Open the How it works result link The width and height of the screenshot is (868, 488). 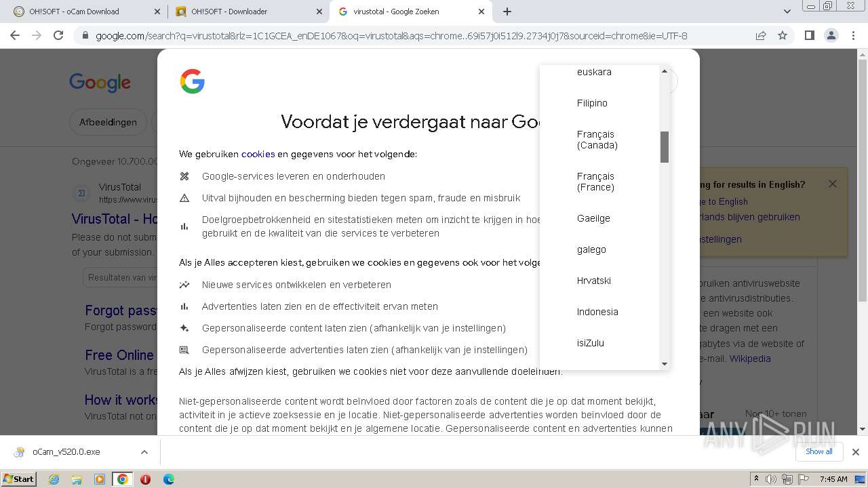[121, 400]
